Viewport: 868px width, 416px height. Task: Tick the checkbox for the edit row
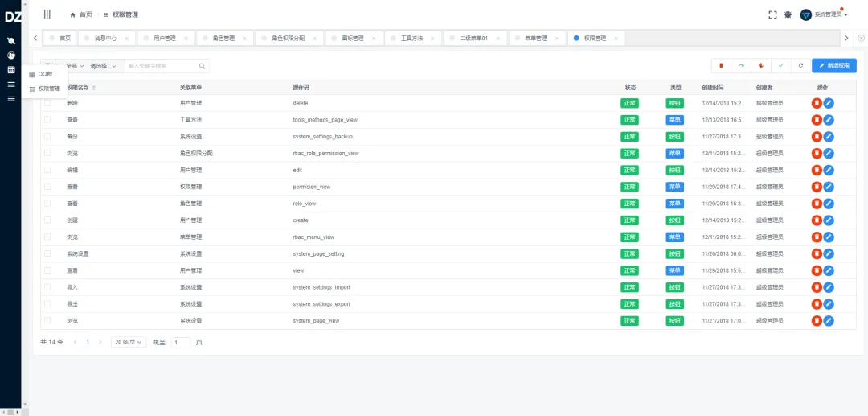click(47, 170)
